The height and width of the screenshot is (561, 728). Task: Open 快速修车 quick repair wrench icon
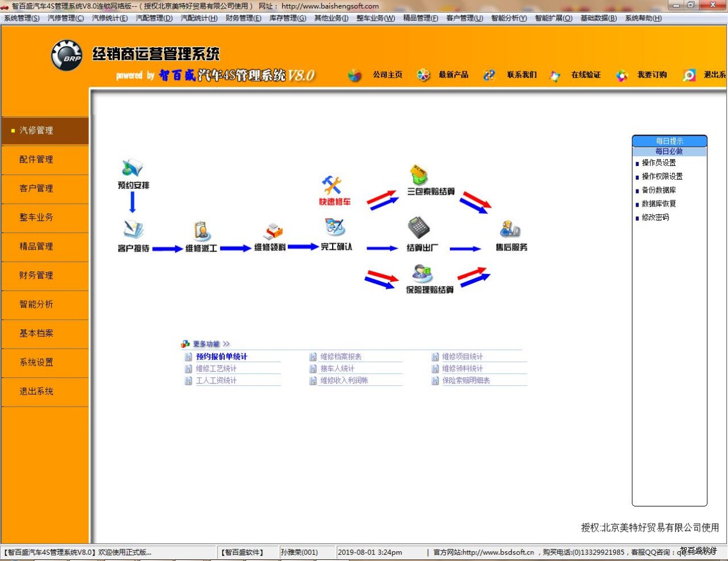pos(332,185)
